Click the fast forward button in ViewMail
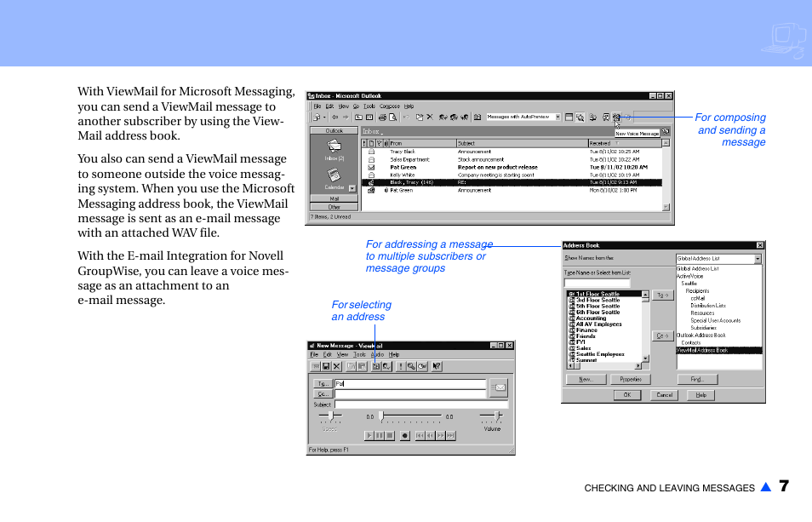 [x=440, y=435]
